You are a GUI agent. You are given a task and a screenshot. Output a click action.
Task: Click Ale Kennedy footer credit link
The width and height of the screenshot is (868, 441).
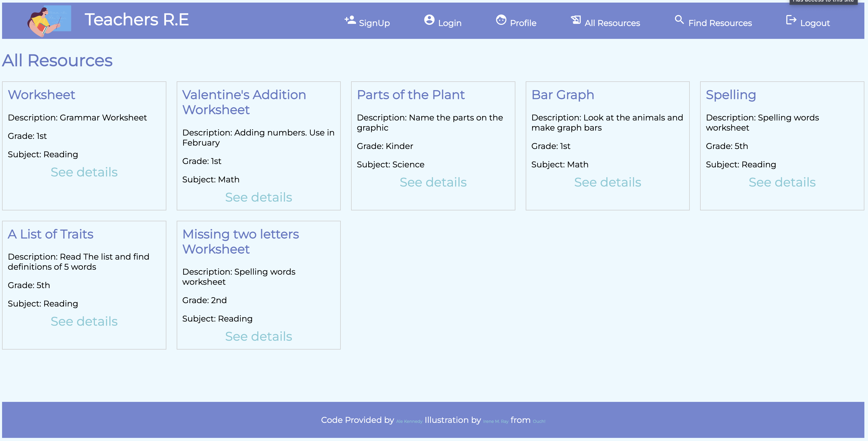[x=409, y=421]
